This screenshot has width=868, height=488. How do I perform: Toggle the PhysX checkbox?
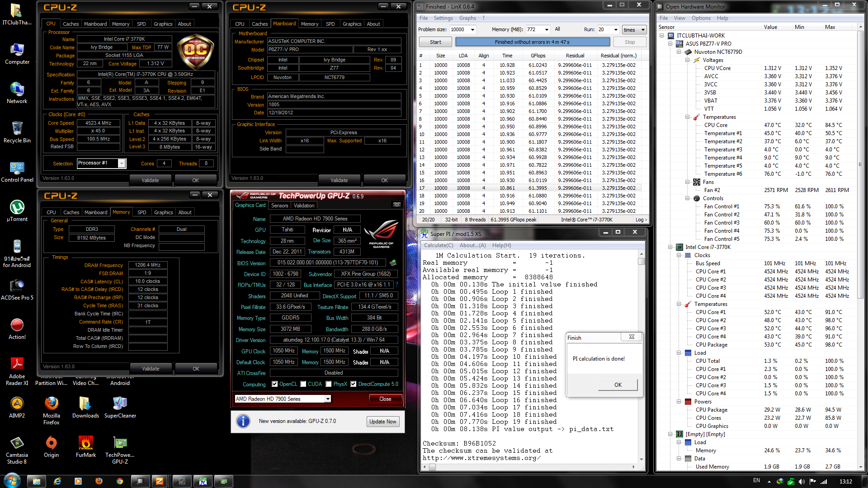(329, 384)
